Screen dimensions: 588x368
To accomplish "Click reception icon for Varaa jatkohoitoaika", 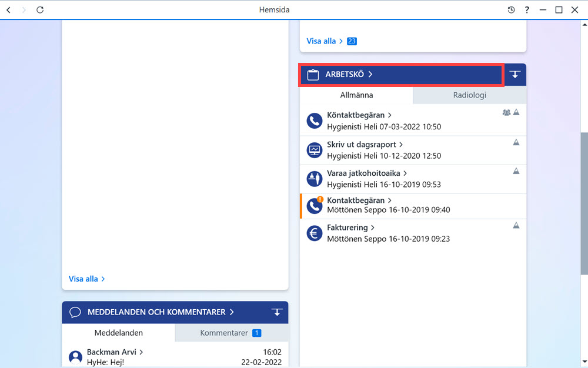I will 314,179.
